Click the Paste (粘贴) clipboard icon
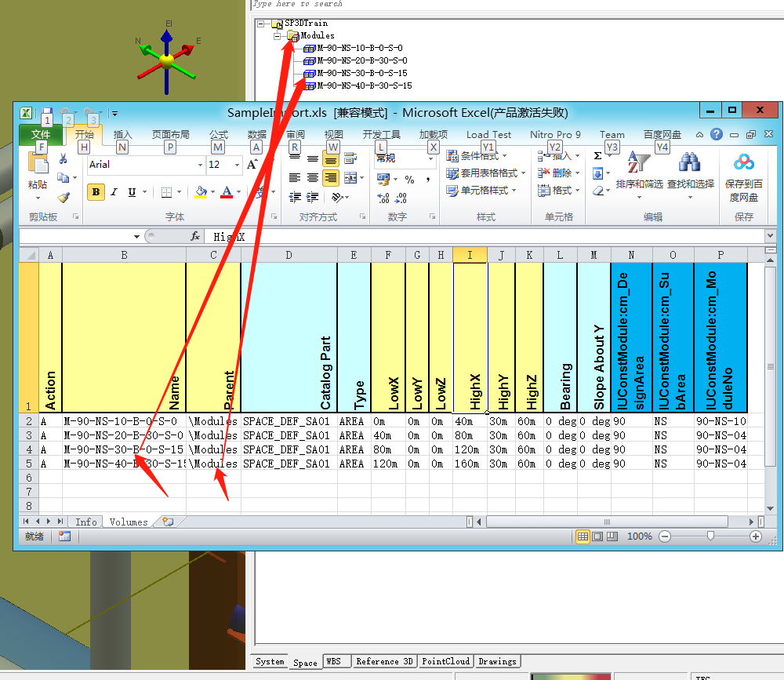784x680 pixels. pos(38,164)
